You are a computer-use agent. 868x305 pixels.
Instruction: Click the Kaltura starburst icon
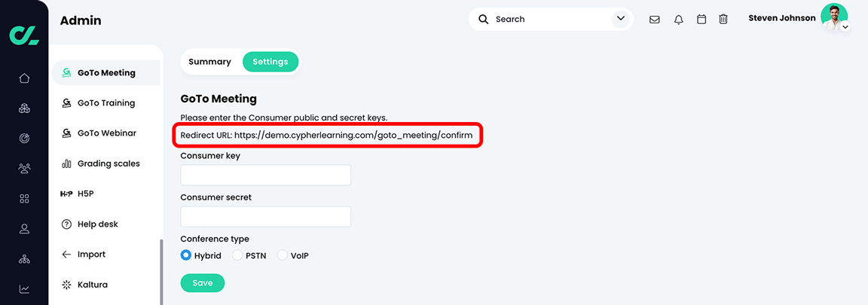click(66, 285)
